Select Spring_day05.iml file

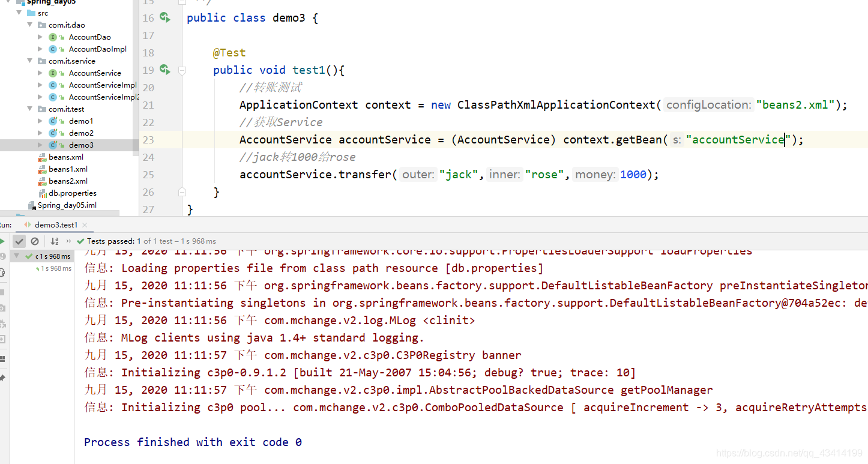pos(67,205)
